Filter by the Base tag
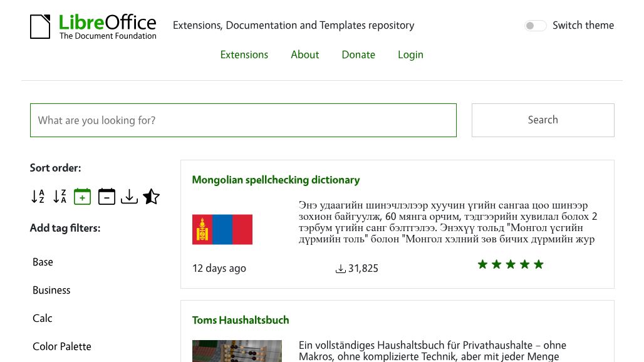644x362 pixels. tap(43, 262)
